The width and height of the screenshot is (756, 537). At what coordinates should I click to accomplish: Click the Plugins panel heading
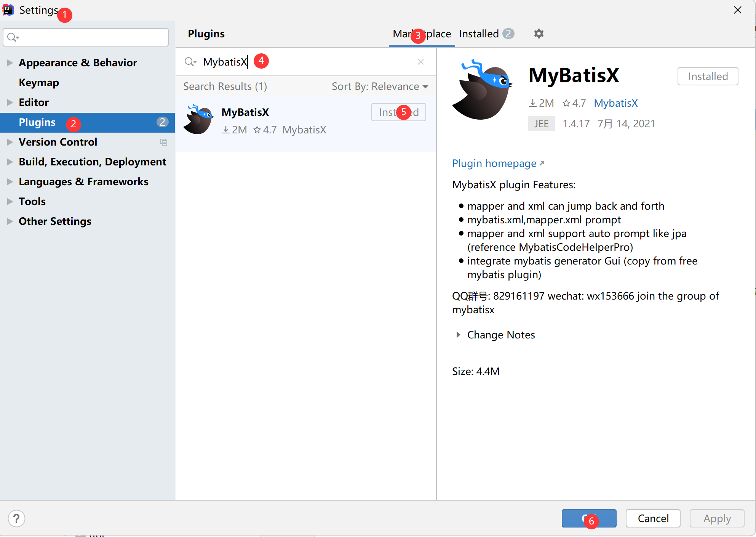(206, 34)
